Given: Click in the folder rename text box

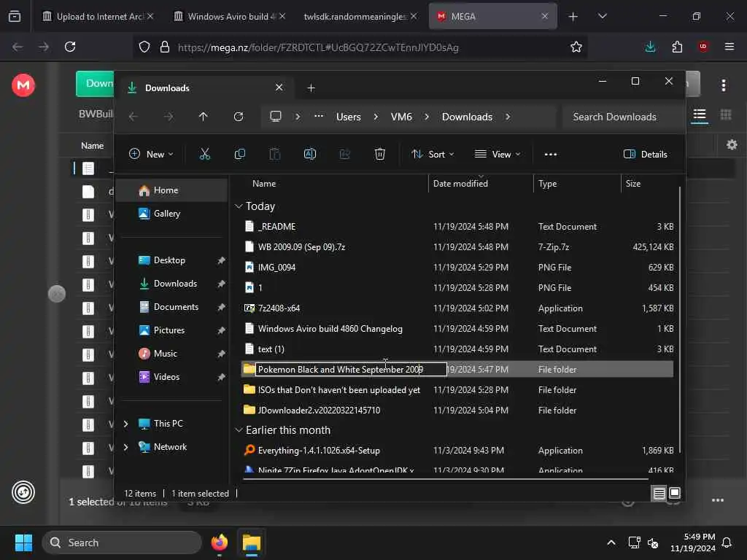Looking at the screenshot, I should tap(351, 370).
